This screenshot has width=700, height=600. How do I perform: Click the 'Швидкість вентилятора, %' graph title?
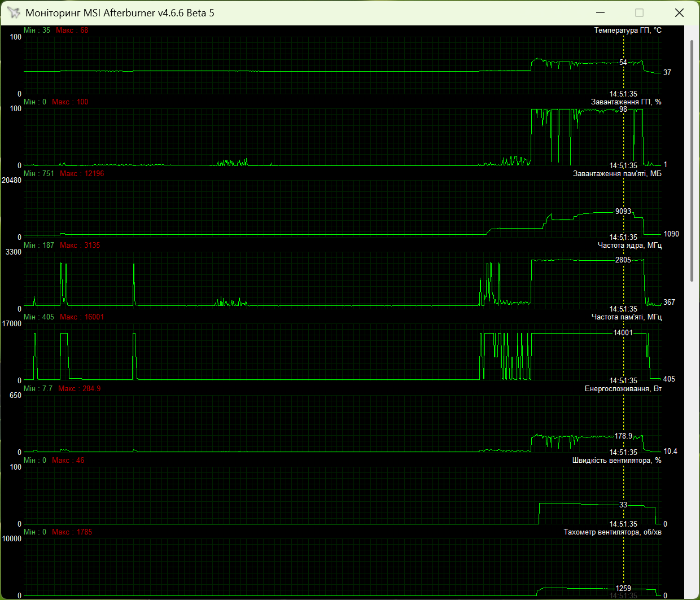tap(617, 461)
